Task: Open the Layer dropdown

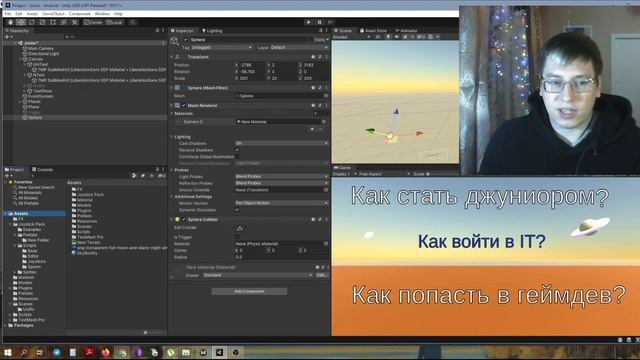Action: point(299,47)
